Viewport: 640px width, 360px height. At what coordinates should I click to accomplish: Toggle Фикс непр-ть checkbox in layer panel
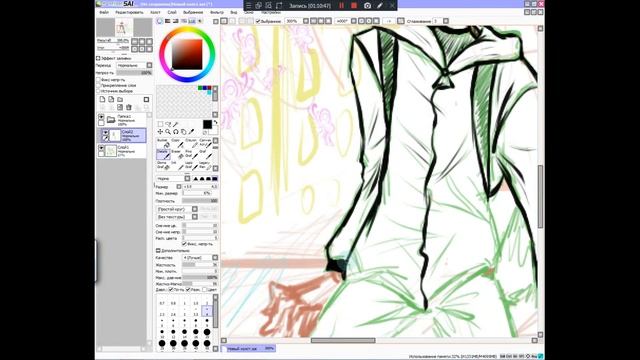coord(98,80)
